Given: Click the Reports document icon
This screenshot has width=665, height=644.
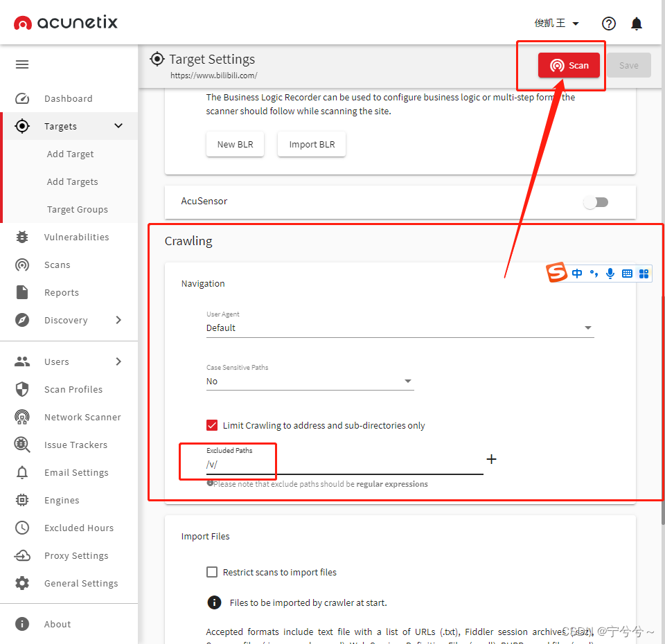Looking at the screenshot, I should 22,292.
